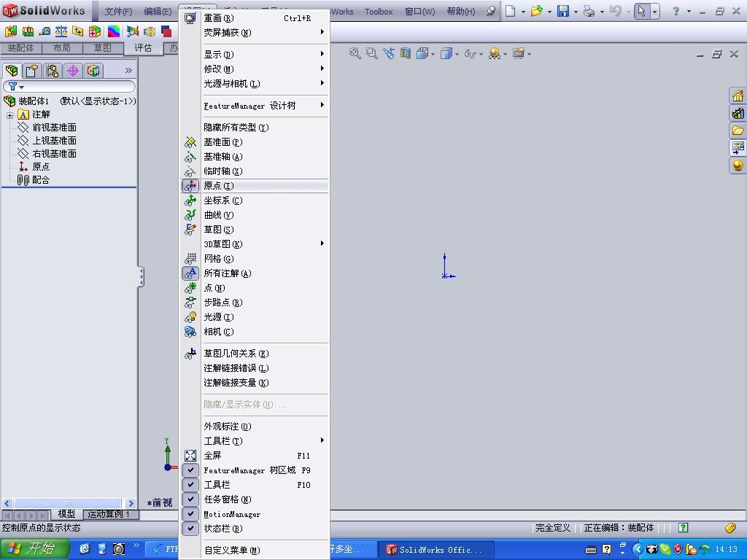The width and height of the screenshot is (747, 560).
Task: Open the 文件(F) menu
Action: pos(118,12)
